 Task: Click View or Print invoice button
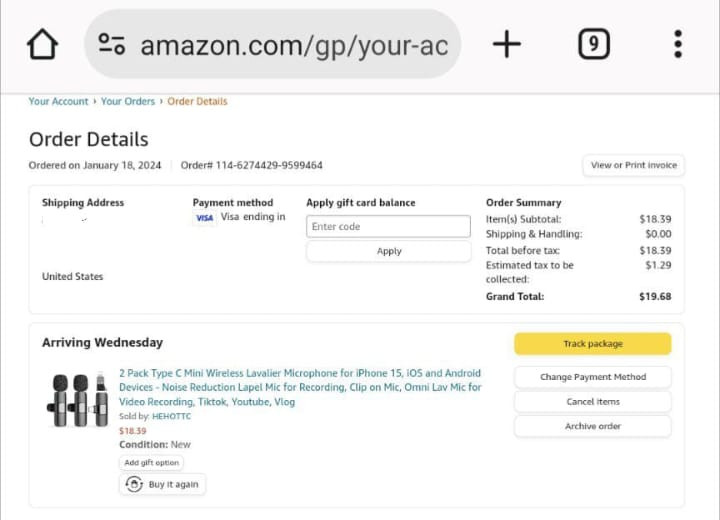[x=633, y=165]
